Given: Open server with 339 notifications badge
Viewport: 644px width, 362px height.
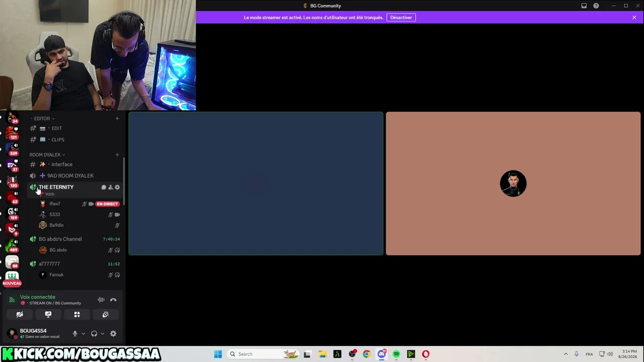Looking at the screenshot, I should (x=12, y=150).
